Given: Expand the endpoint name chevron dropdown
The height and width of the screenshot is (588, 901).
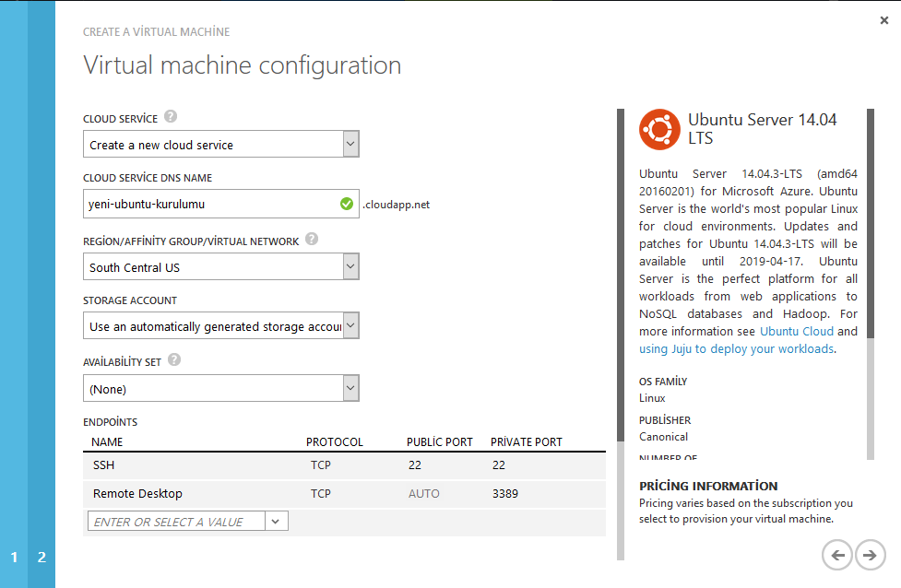Looking at the screenshot, I should (276, 522).
